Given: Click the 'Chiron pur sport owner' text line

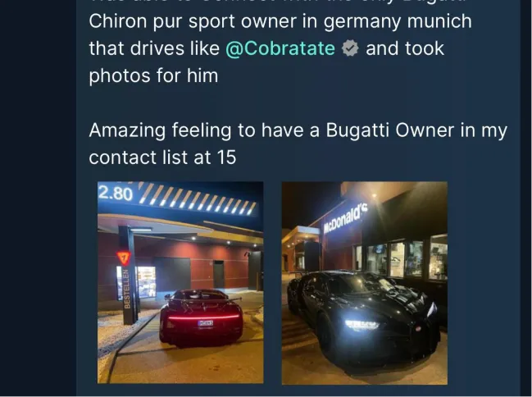Looking at the screenshot, I should coord(280,21).
